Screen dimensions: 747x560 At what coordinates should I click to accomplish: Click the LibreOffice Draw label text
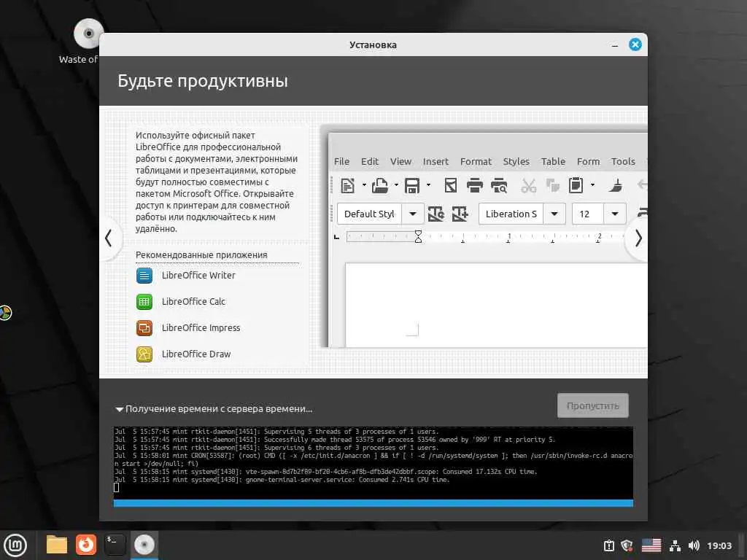pyautogui.click(x=196, y=354)
